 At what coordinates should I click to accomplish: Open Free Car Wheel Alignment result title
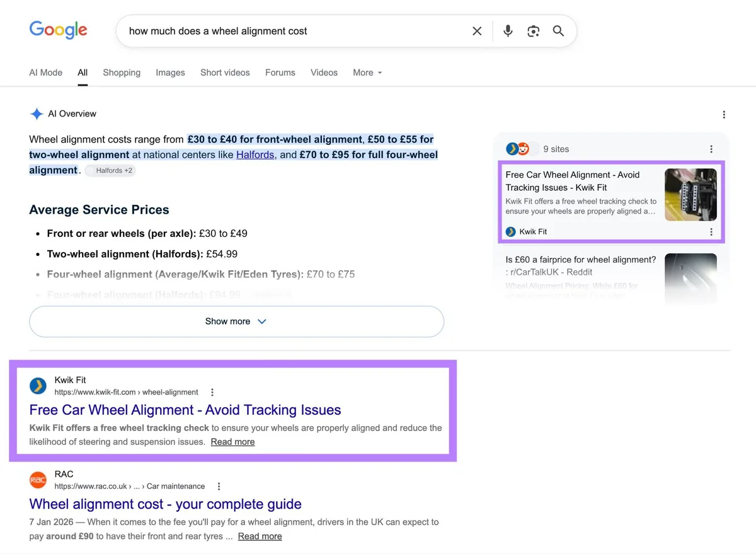point(185,410)
